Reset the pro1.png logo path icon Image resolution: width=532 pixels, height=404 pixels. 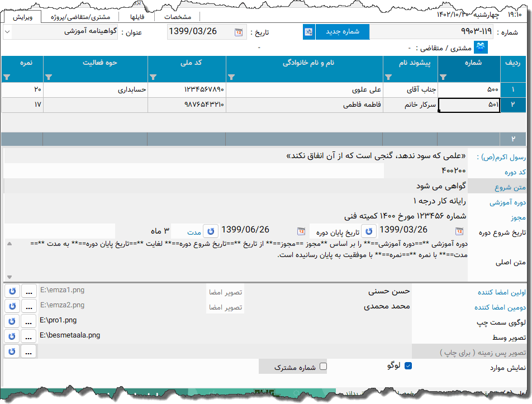11,321
